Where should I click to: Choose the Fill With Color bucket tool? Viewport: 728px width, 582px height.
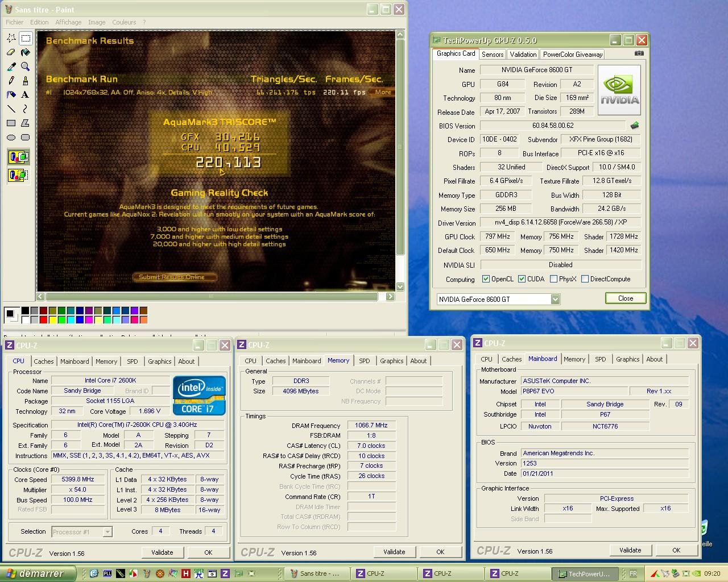click(26, 52)
